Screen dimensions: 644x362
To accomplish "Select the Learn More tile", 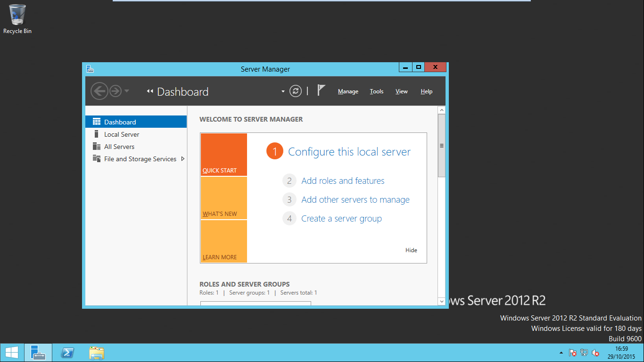I will (223, 241).
